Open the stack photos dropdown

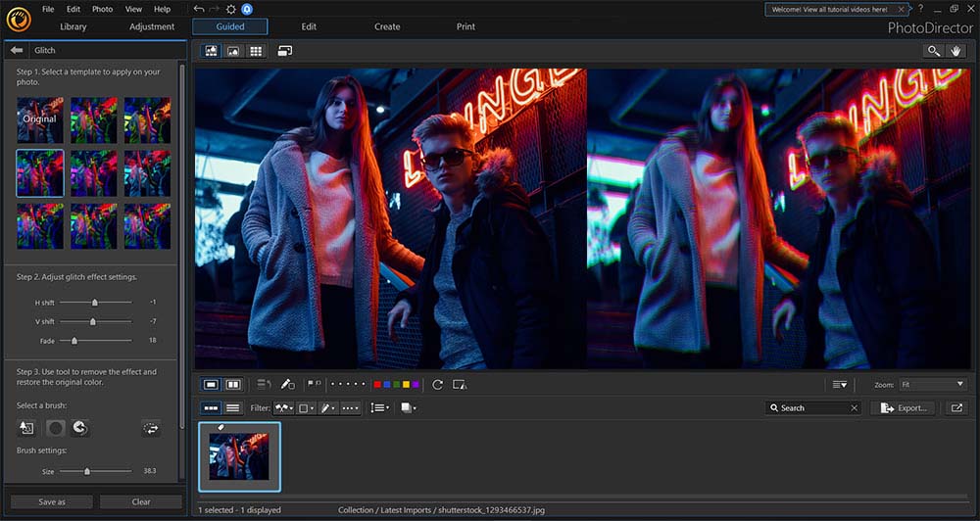coord(409,408)
